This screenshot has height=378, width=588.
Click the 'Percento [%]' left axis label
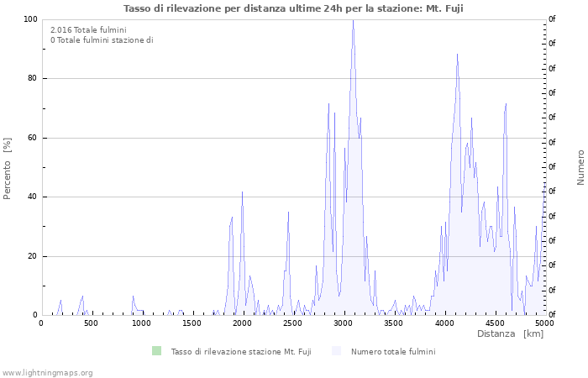[8, 167]
